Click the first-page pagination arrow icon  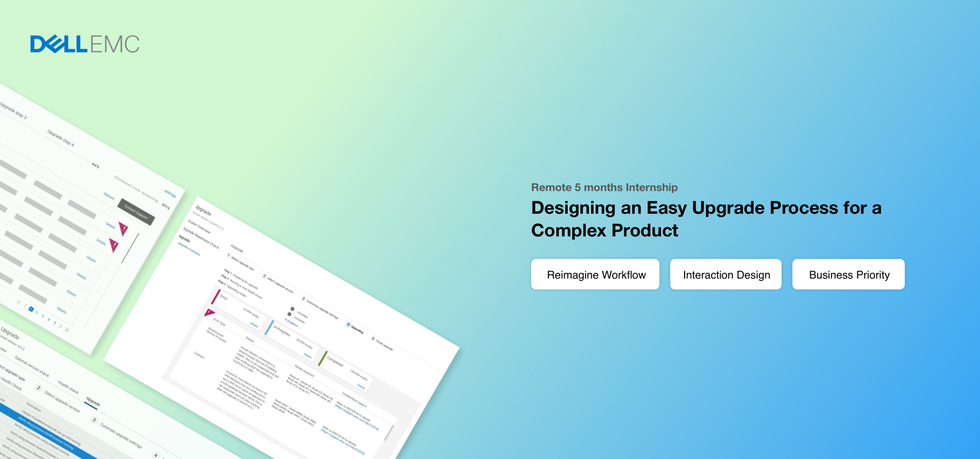click(x=18, y=302)
